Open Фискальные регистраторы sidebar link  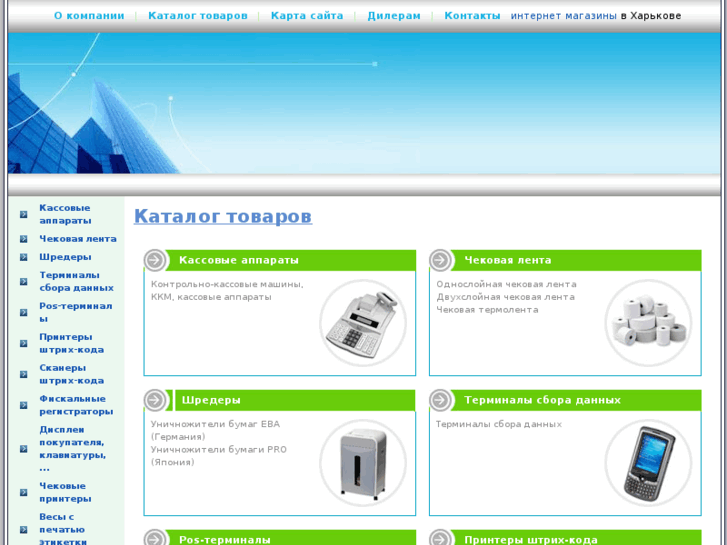coord(77,405)
